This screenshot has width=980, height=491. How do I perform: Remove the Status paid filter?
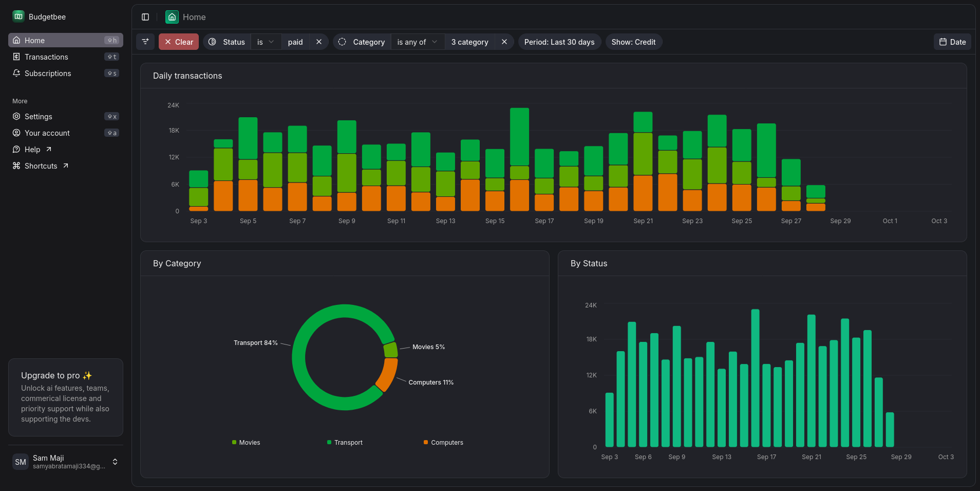319,42
